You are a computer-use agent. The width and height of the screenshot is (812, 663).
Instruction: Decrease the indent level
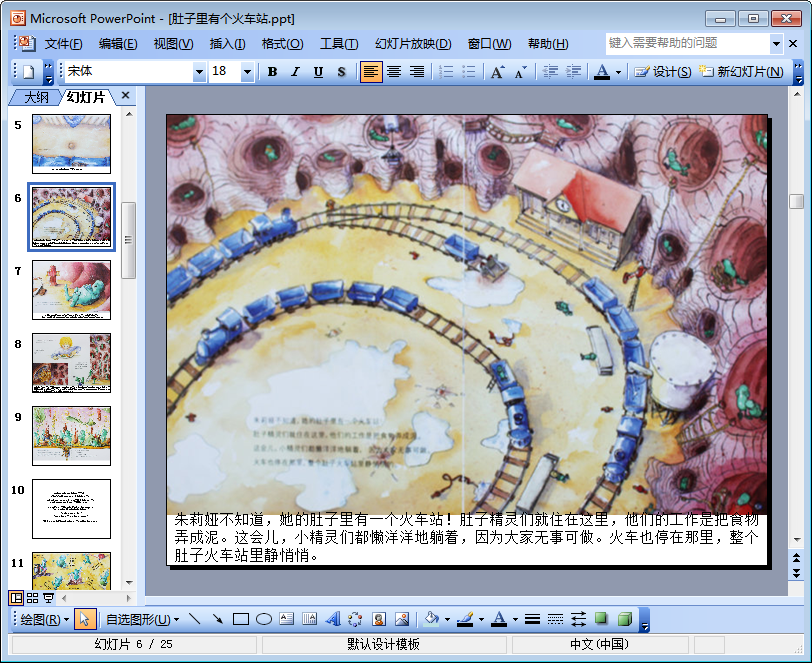[x=550, y=71]
